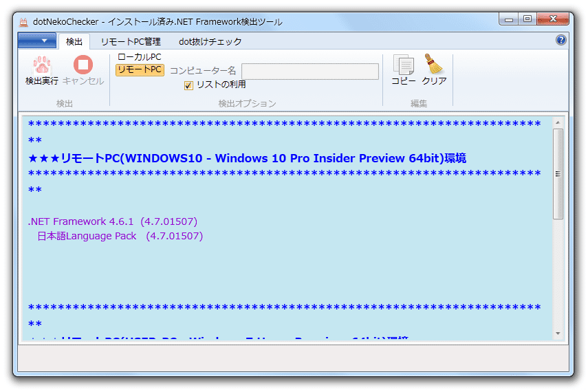The height and width of the screenshot is (392, 588).
Task: Click the .NET Framework 4.6.1 line
Action: (113, 221)
